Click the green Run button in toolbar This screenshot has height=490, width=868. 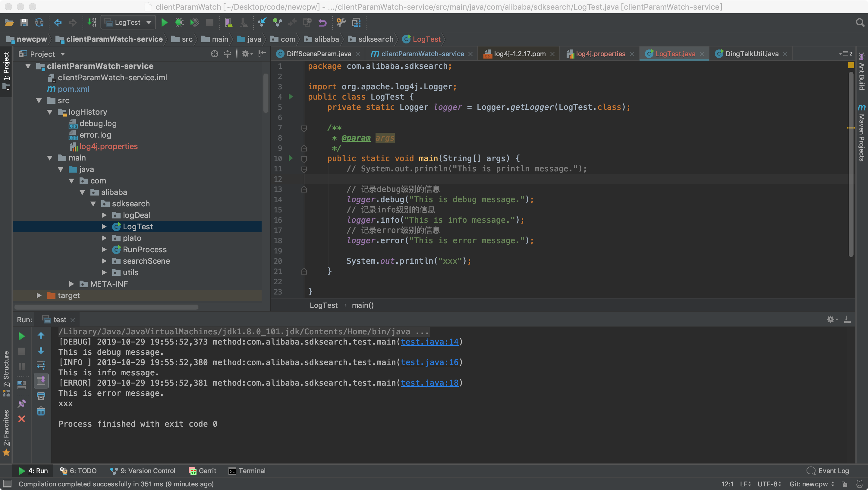coord(164,23)
